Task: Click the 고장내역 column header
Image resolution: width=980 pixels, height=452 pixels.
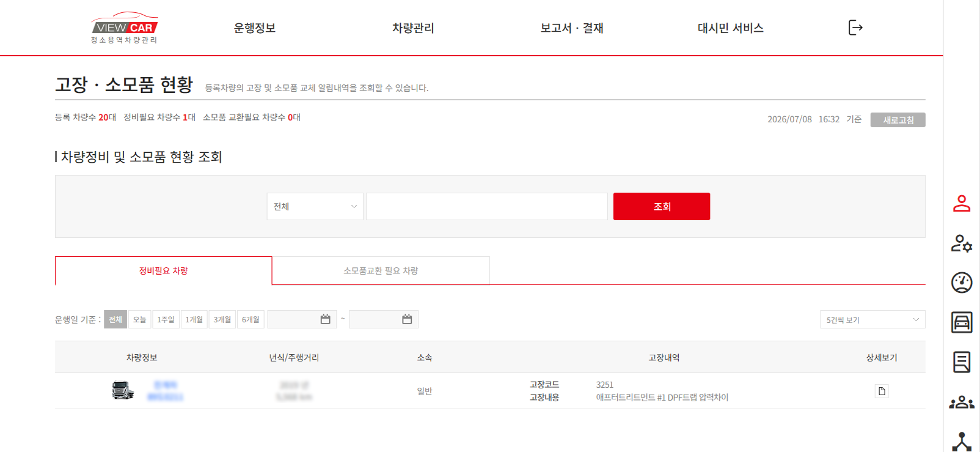Action: click(664, 357)
